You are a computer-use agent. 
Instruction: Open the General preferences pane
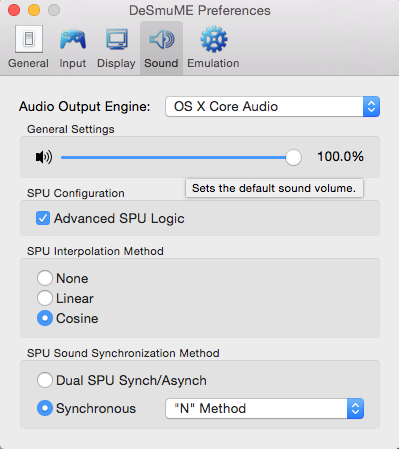[29, 47]
